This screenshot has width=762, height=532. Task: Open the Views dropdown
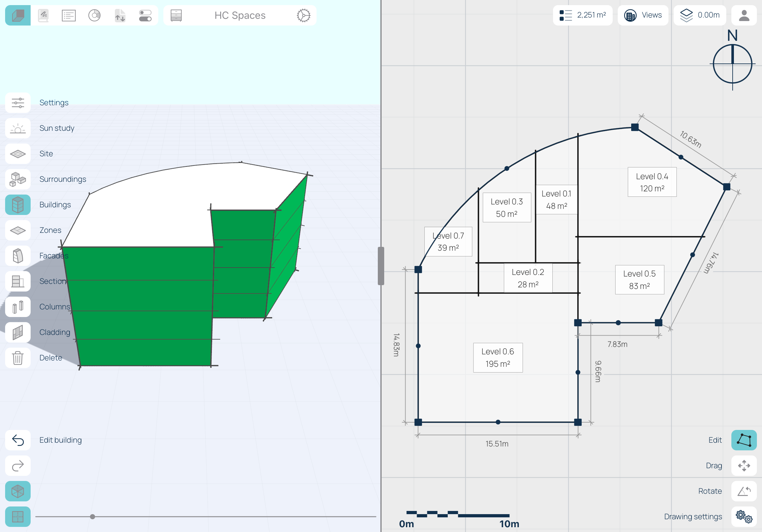(643, 15)
